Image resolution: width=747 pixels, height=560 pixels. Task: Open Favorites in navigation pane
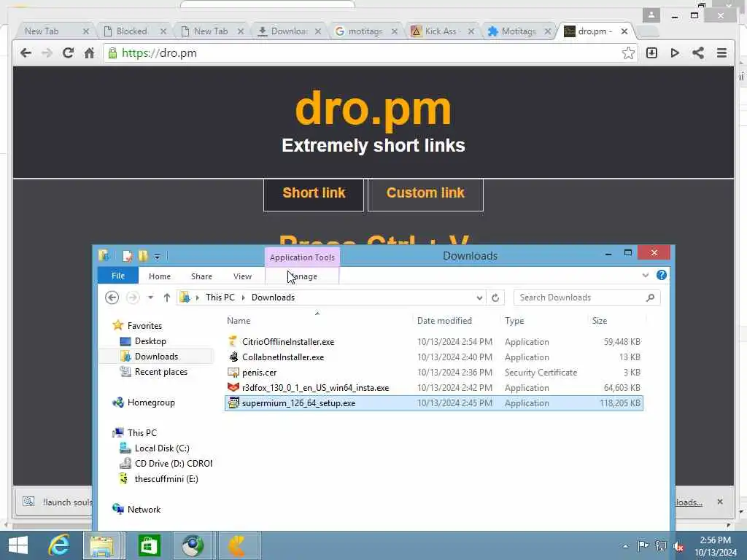(144, 326)
